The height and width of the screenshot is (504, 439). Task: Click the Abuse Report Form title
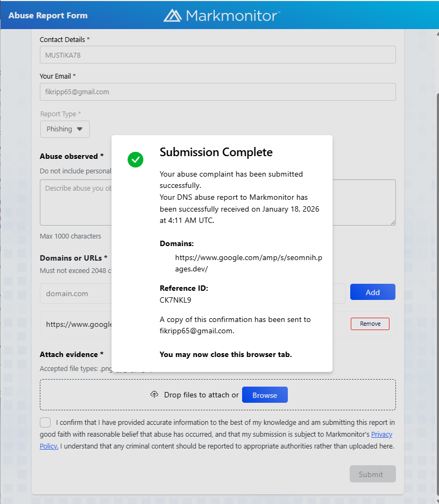[x=48, y=15]
